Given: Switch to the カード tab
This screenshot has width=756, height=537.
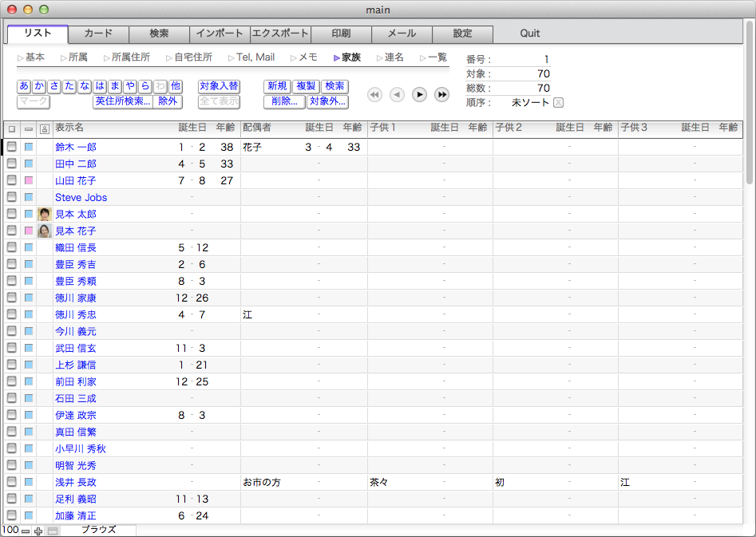Looking at the screenshot, I should 98,34.
